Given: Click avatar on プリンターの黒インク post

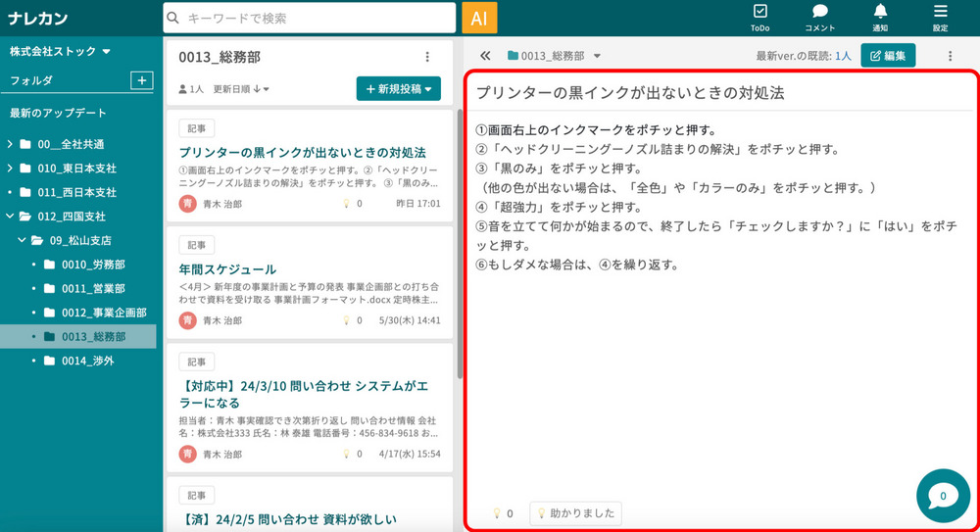Looking at the screenshot, I should tap(187, 204).
